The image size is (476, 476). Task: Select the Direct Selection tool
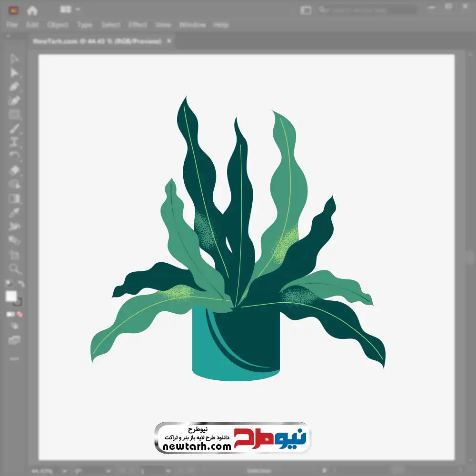pos(14,72)
